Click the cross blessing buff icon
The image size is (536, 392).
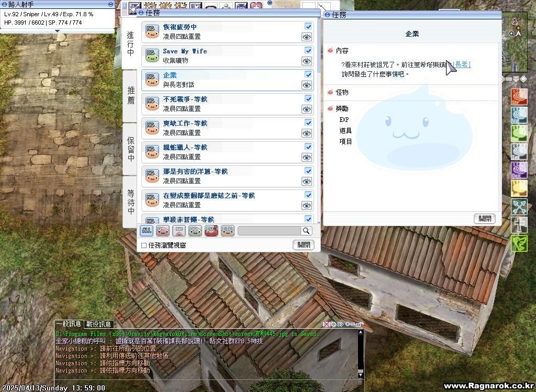pos(519,225)
